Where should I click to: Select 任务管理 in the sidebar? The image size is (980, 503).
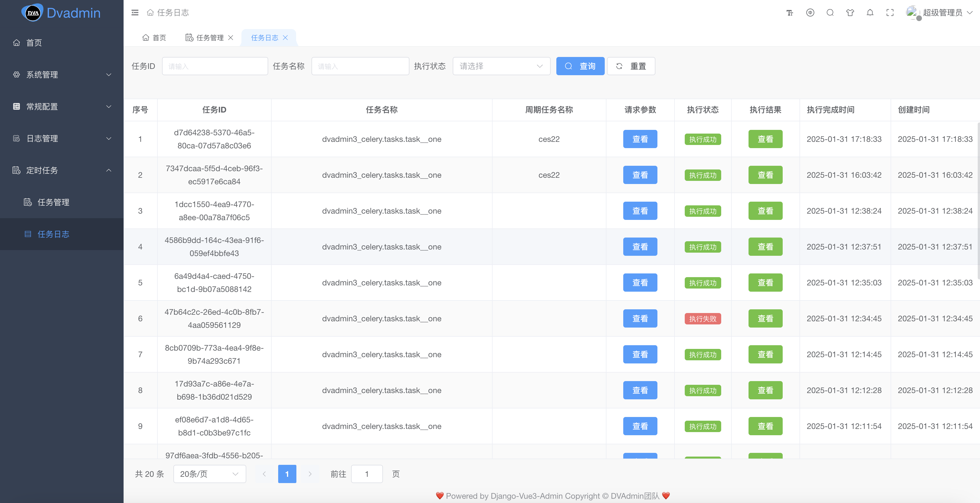click(53, 202)
